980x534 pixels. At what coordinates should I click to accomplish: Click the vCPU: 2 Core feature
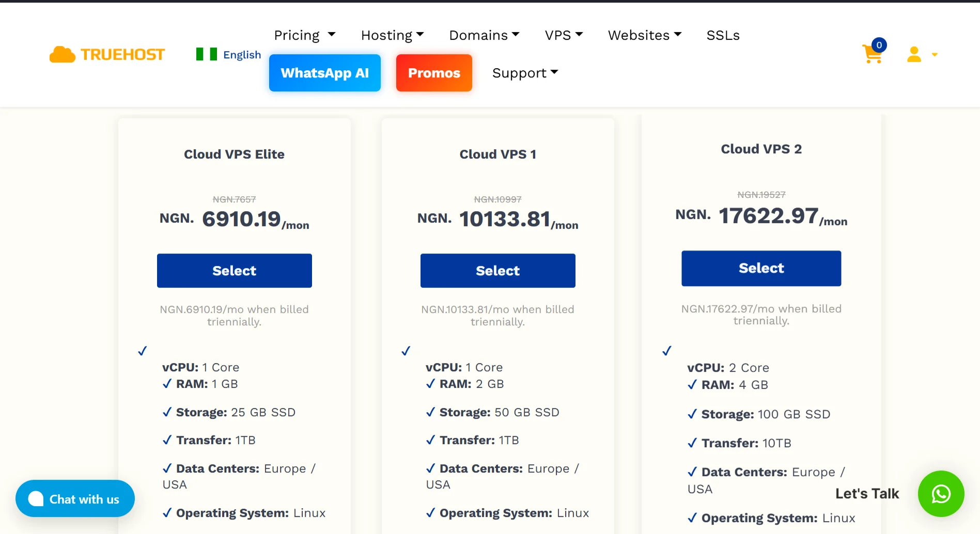(x=728, y=368)
